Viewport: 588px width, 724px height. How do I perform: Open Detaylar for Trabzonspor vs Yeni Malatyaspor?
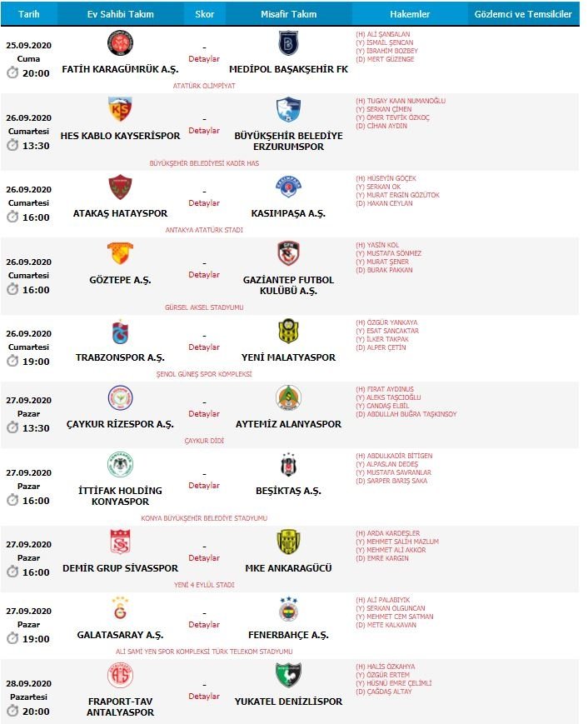pyautogui.click(x=204, y=347)
